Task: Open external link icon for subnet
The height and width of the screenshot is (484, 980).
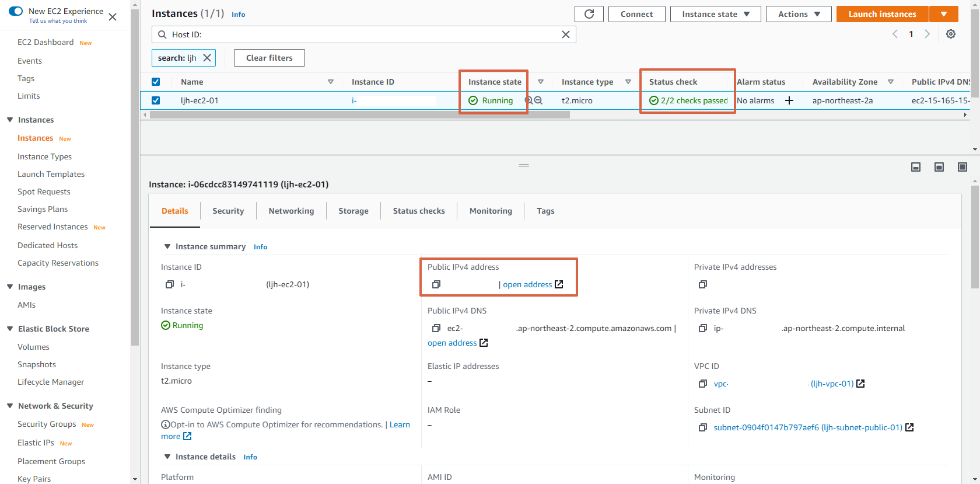Action: pyautogui.click(x=909, y=427)
